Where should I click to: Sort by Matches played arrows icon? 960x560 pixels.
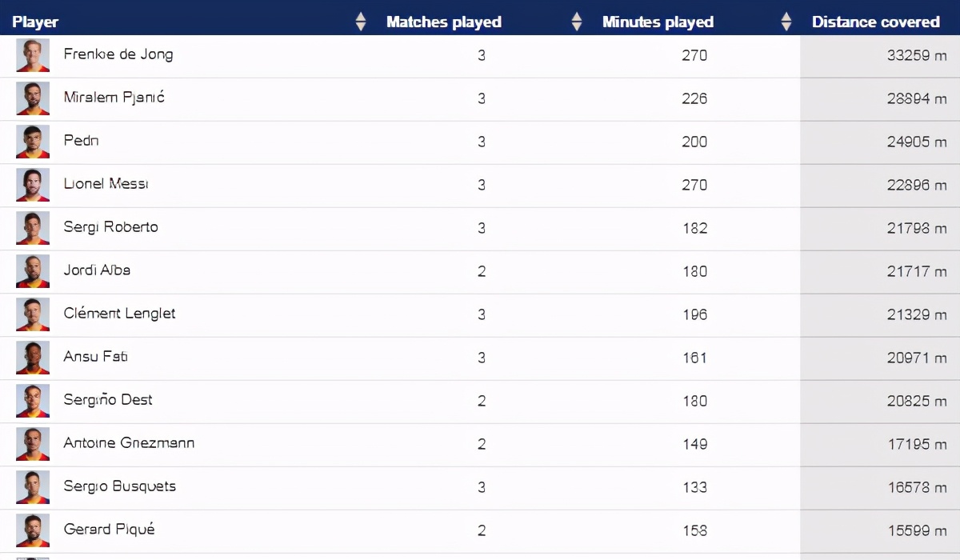coord(577,22)
